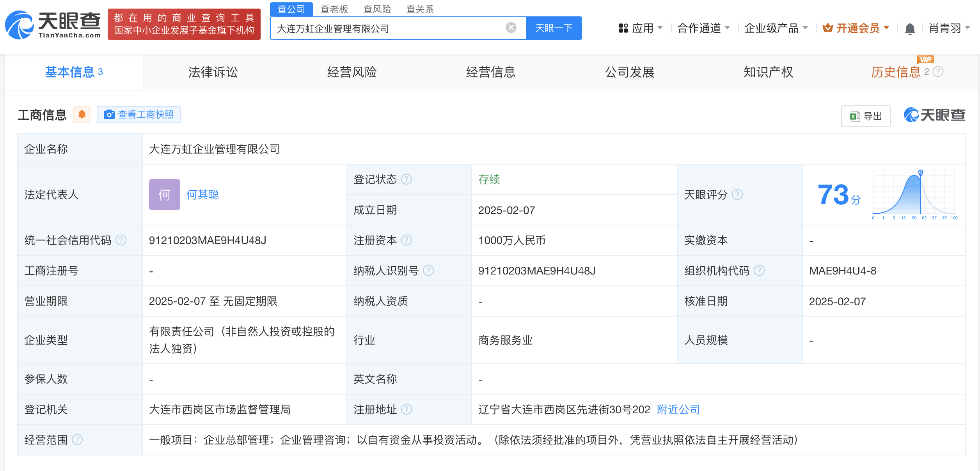The image size is (980, 471).
Task: Click the 纳税人识别号 value 91210203MAE9H4U48J
Action: pyautogui.click(x=537, y=271)
